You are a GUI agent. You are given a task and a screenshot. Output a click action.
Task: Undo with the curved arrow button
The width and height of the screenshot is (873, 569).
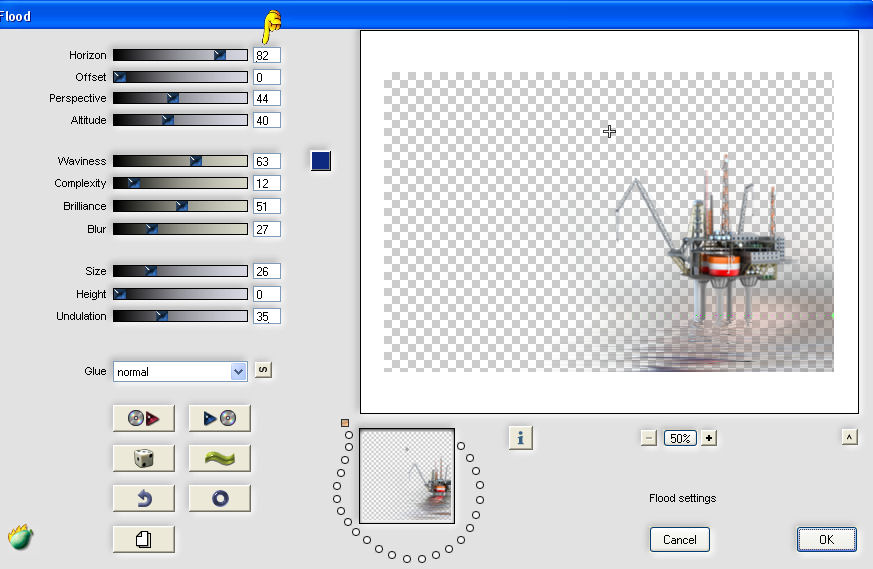click(x=144, y=498)
